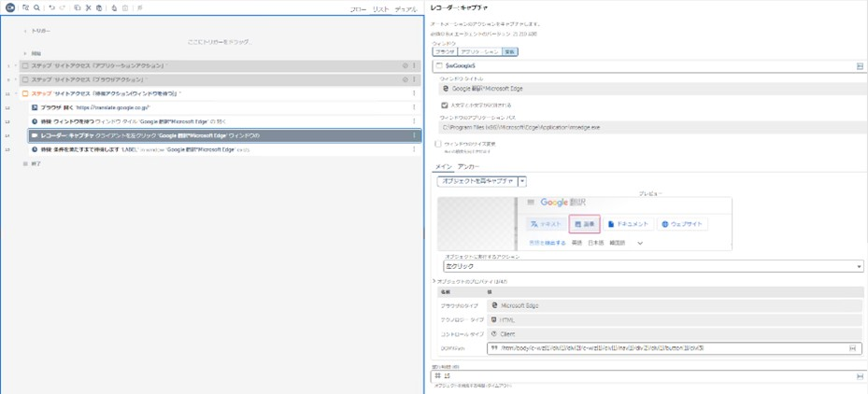
Task: Tick the checkbox on the ブラウザアクション step
Action: pyautogui.click(x=26, y=79)
